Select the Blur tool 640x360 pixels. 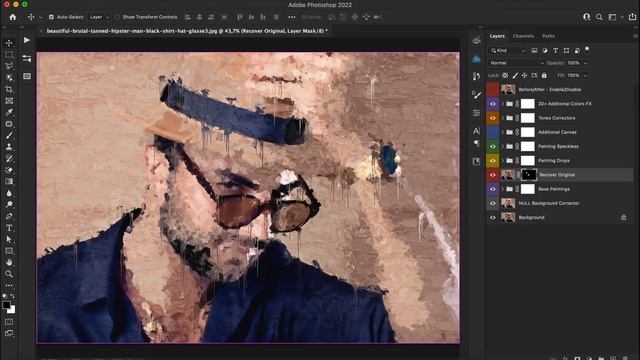click(x=9, y=193)
